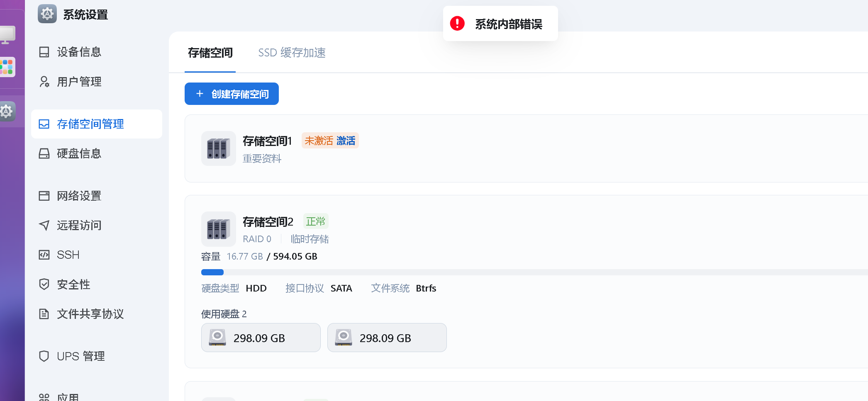
Task: Click the User Management (用户管理) person icon
Action: click(44, 82)
